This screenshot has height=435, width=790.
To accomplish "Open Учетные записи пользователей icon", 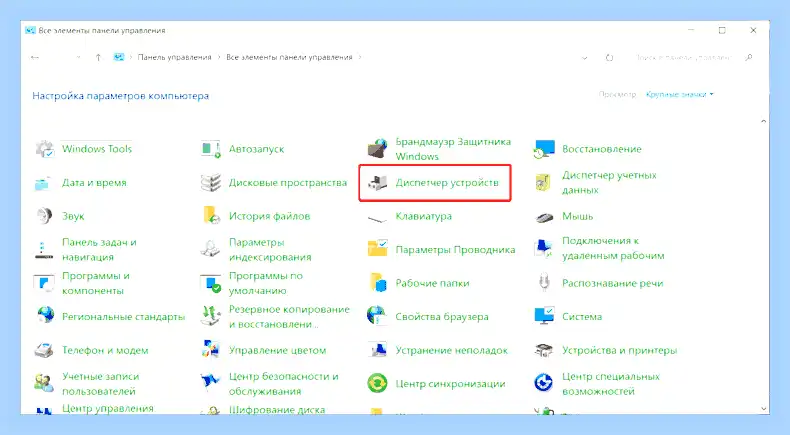I will point(44,384).
